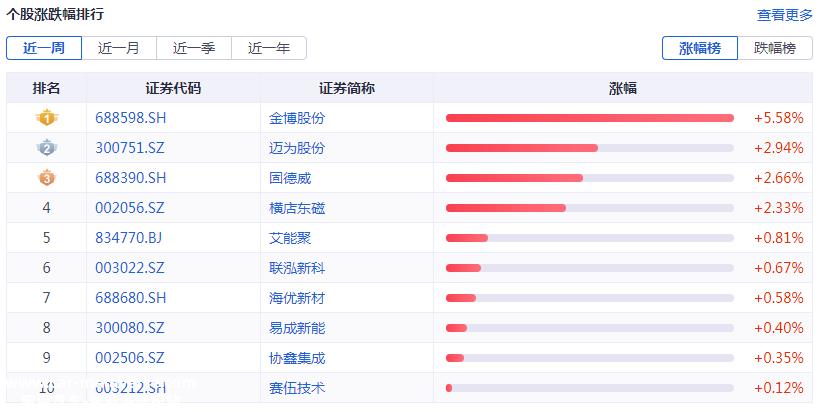
Task: Select the 涨幅榜 toggle
Action: (x=700, y=48)
